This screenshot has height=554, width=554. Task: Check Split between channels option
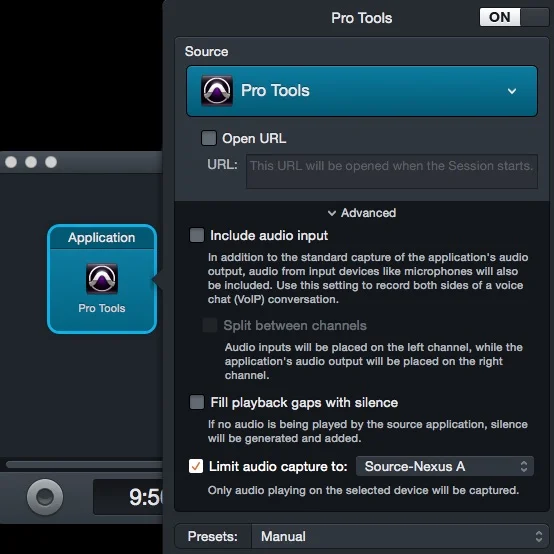(x=210, y=325)
